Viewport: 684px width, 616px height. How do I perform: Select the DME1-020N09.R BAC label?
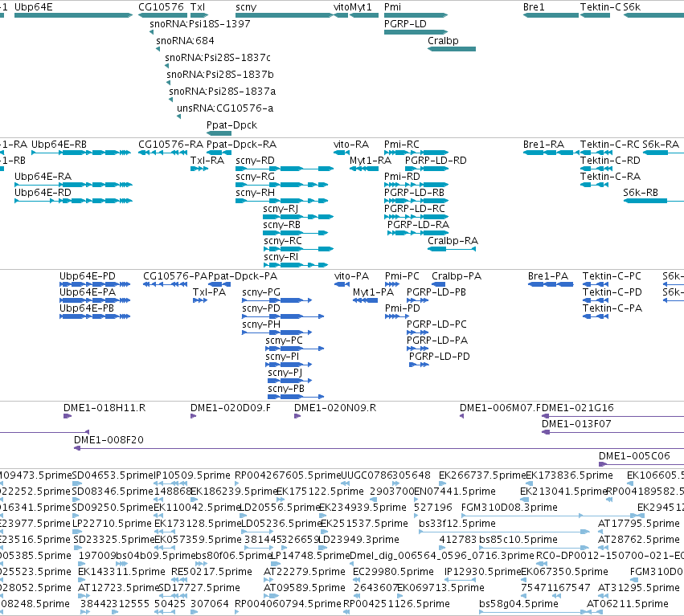tap(335, 408)
